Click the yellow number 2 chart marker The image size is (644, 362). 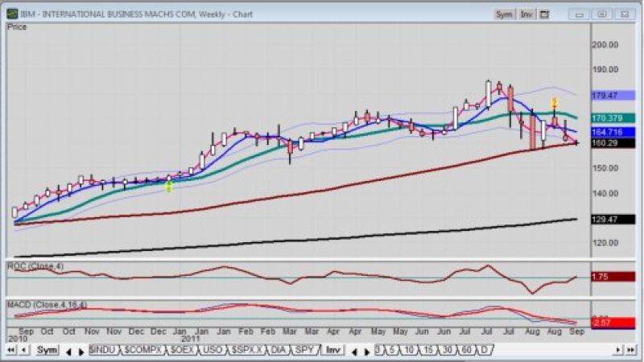[554, 102]
